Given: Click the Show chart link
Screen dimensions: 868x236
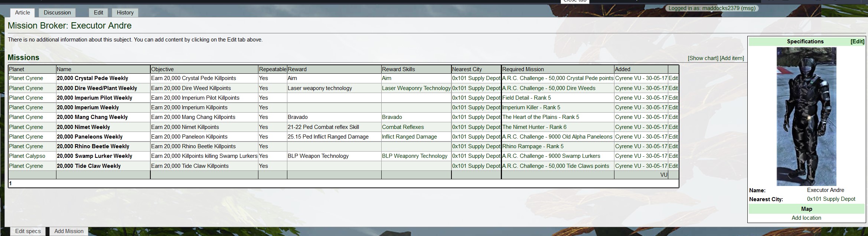Looking at the screenshot, I should pyautogui.click(x=703, y=58).
